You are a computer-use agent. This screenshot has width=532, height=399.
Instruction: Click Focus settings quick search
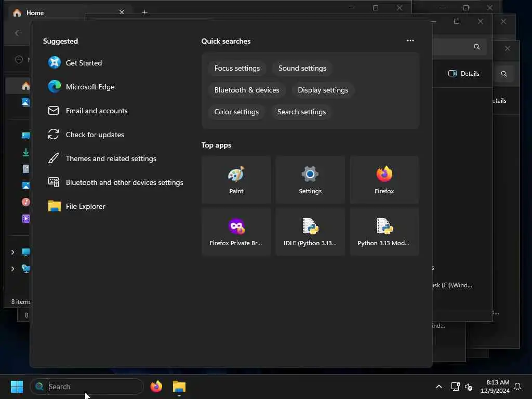pyautogui.click(x=237, y=68)
